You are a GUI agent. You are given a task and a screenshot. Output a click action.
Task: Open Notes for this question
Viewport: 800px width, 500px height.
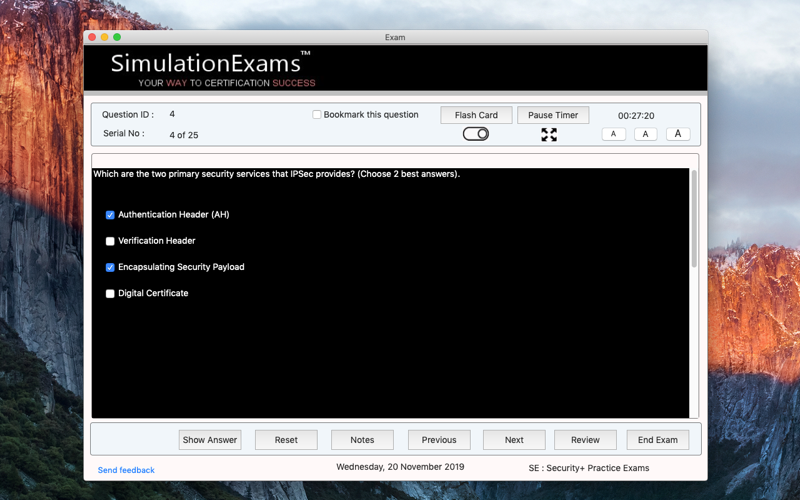[362, 440]
